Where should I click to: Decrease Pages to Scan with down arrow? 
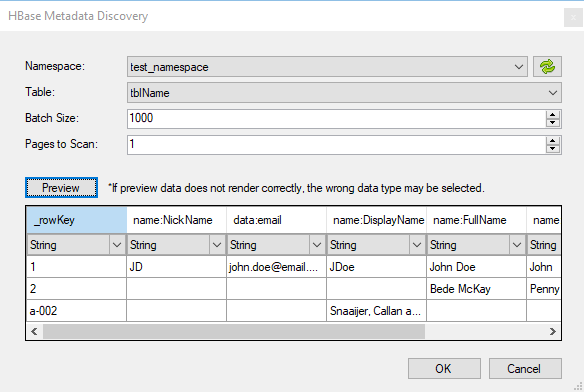click(553, 149)
